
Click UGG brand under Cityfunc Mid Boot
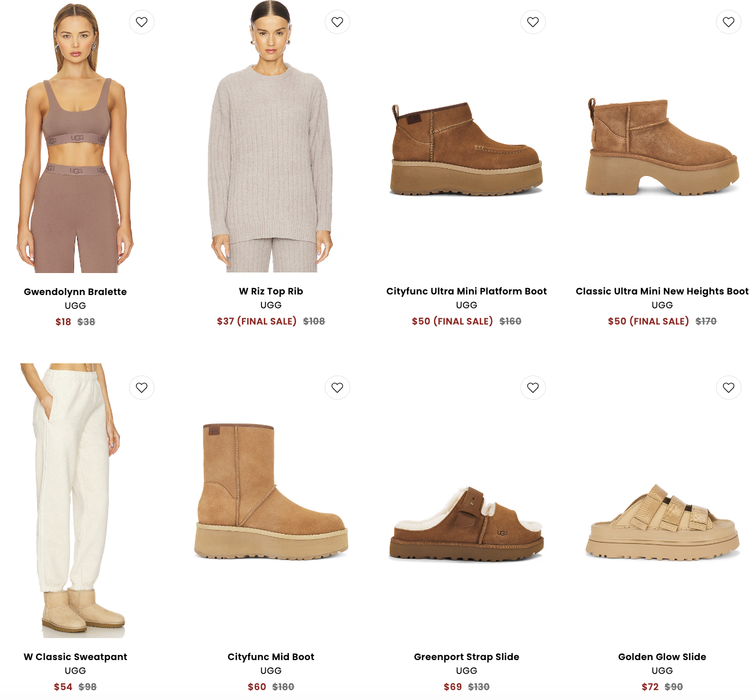(271, 670)
